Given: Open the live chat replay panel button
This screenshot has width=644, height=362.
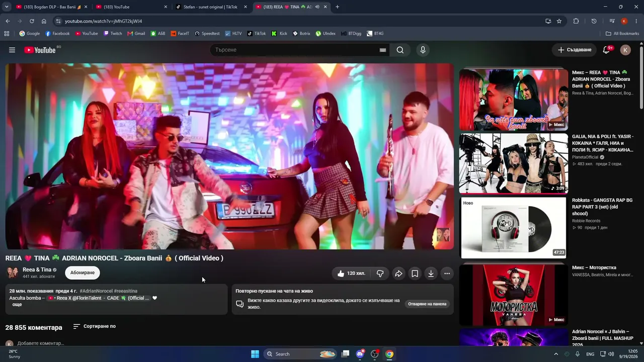Looking at the screenshot, I should click(x=427, y=304).
